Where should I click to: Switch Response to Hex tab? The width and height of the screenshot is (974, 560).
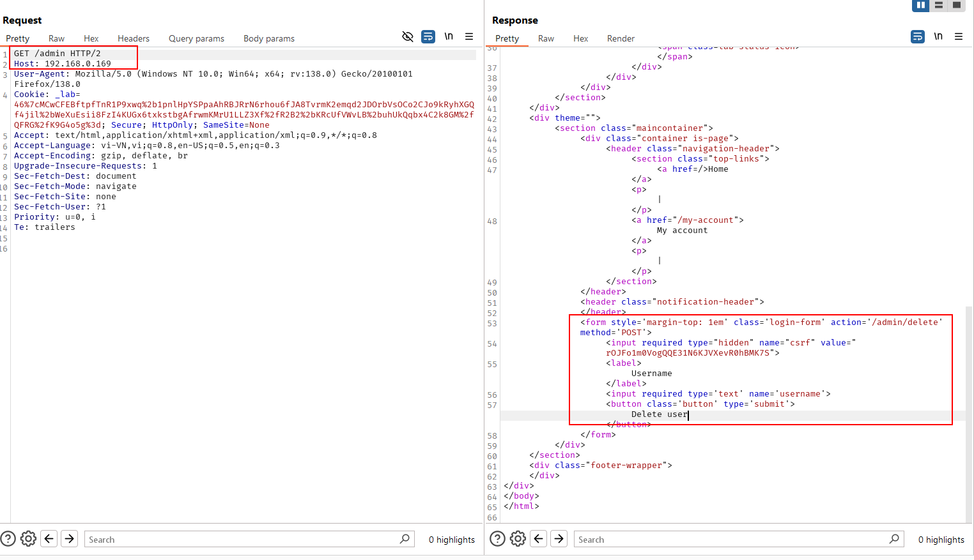(581, 38)
